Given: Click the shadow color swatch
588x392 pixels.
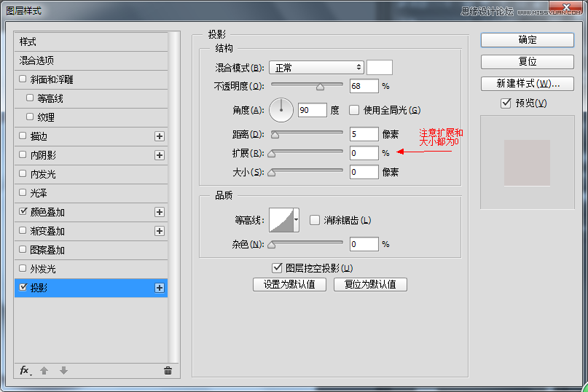Looking at the screenshot, I should pyautogui.click(x=380, y=68).
